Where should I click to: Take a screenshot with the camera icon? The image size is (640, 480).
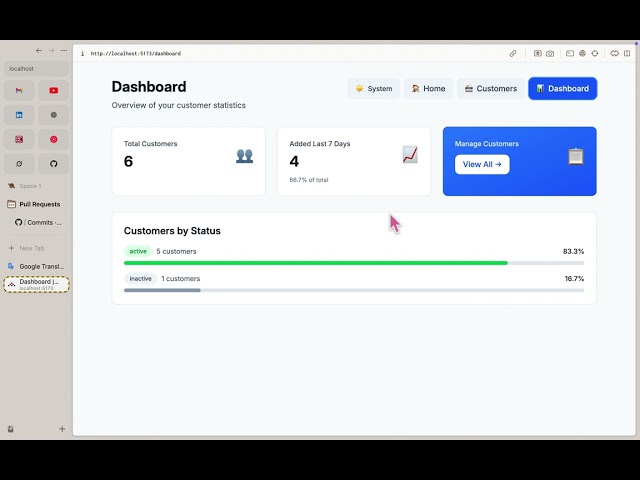click(x=550, y=53)
